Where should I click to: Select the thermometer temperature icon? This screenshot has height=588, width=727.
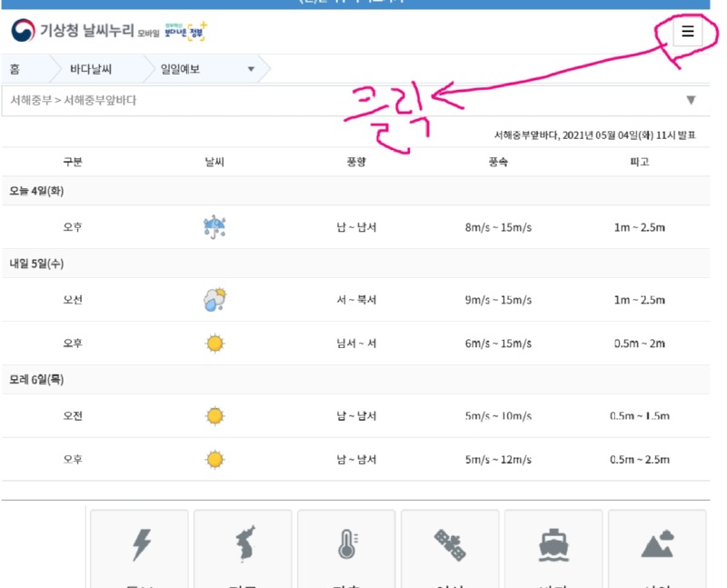[x=347, y=545]
